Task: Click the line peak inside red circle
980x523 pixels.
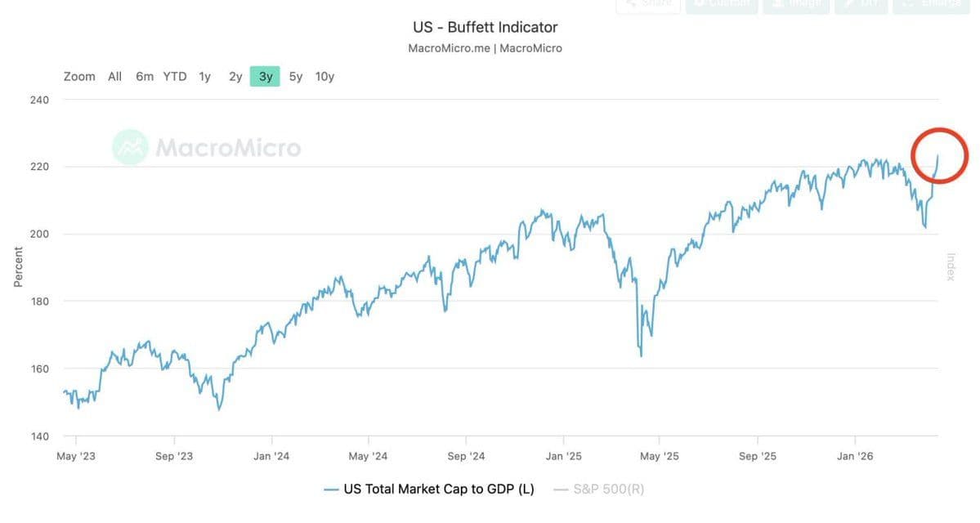Action: [x=937, y=155]
